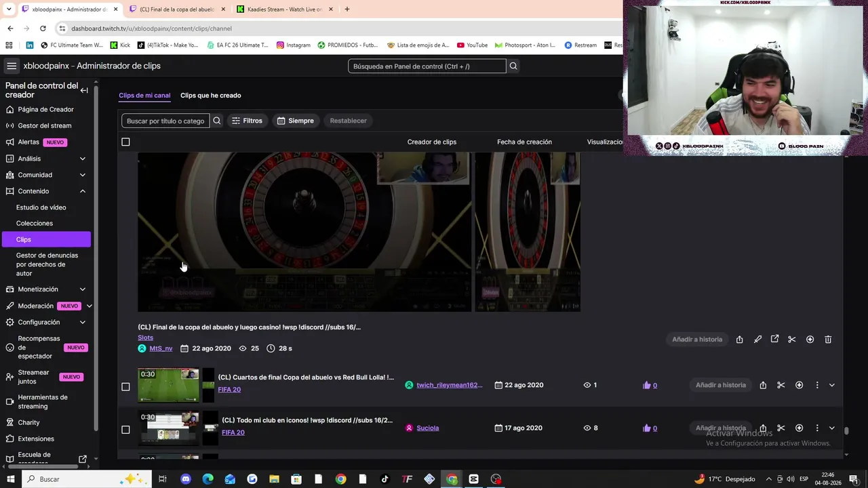Image resolution: width=868 pixels, height=488 pixels.
Task: Edit the expanded clip with pencil icon
Action: (x=757, y=340)
